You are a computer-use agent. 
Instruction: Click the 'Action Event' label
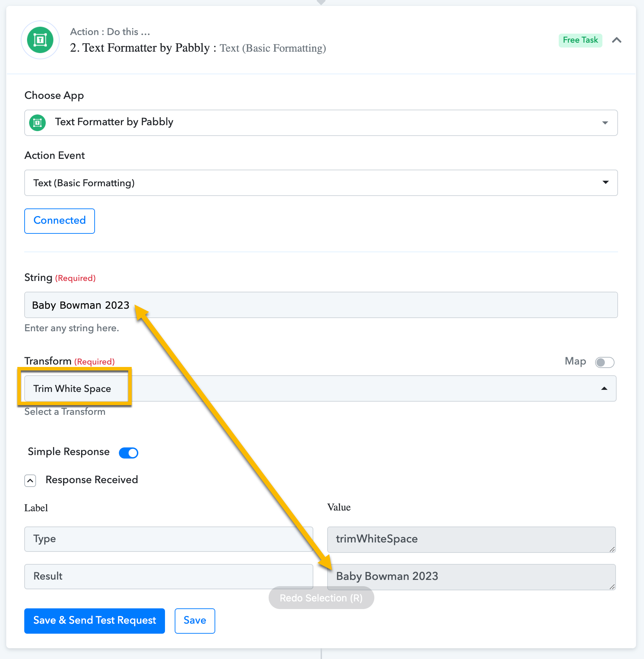55,155
